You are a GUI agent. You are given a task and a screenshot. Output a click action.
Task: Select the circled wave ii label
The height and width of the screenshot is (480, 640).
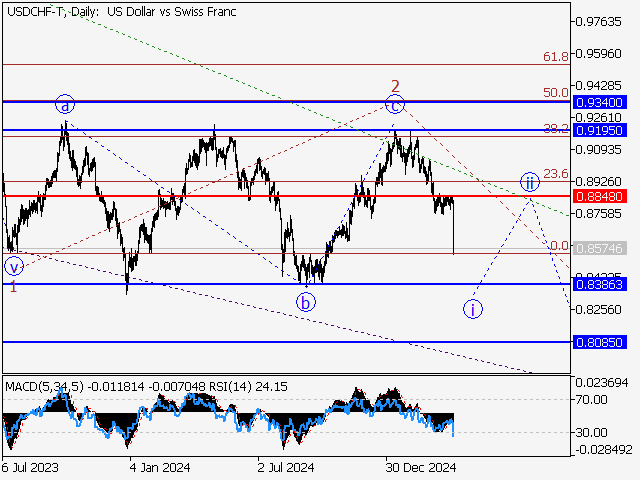pyautogui.click(x=529, y=181)
